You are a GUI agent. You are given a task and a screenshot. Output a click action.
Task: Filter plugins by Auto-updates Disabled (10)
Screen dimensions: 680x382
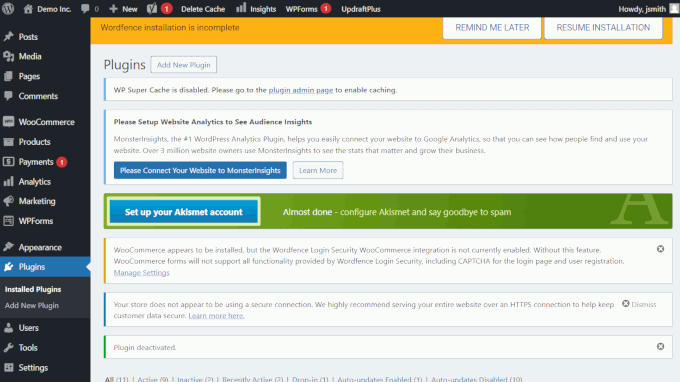(x=477, y=379)
